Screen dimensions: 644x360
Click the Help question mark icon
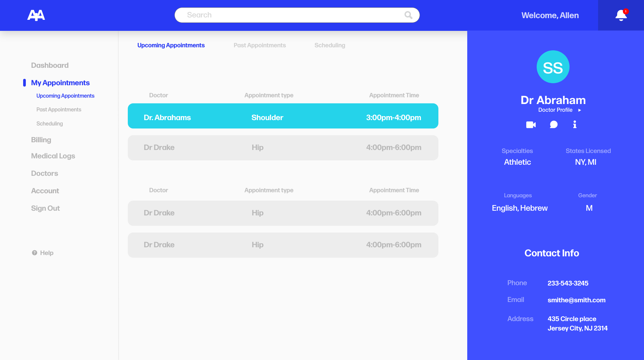(35, 253)
